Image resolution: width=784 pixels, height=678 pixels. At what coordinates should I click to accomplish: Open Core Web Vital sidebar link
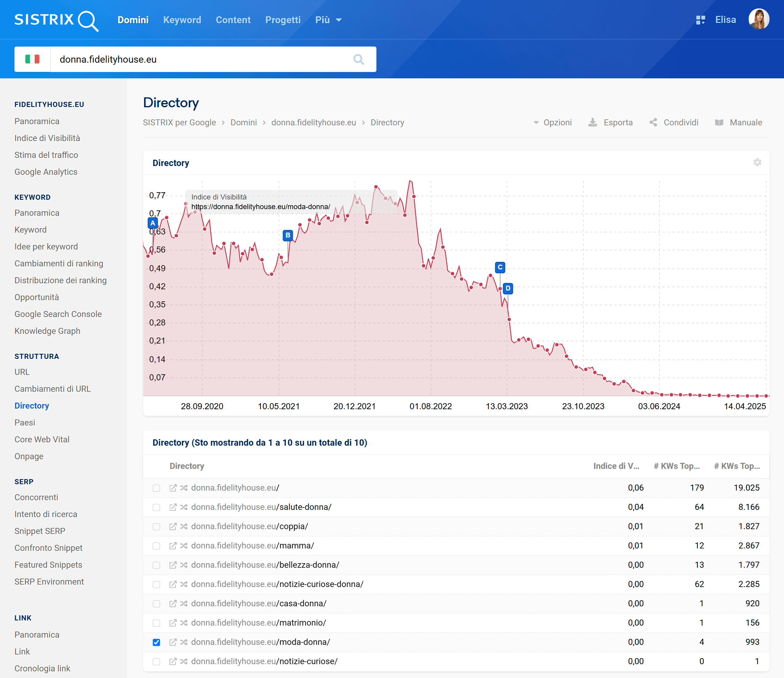tap(42, 439)
